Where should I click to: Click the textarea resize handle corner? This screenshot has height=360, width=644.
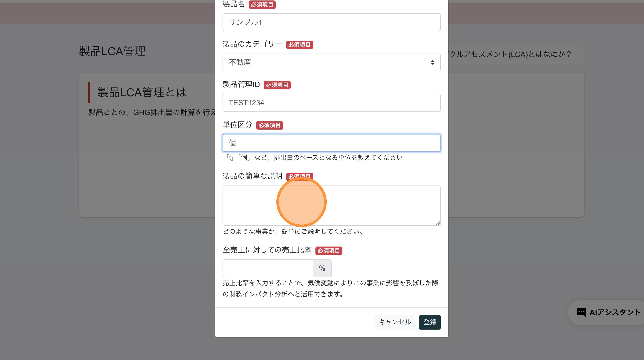click(x=438, y=223)
